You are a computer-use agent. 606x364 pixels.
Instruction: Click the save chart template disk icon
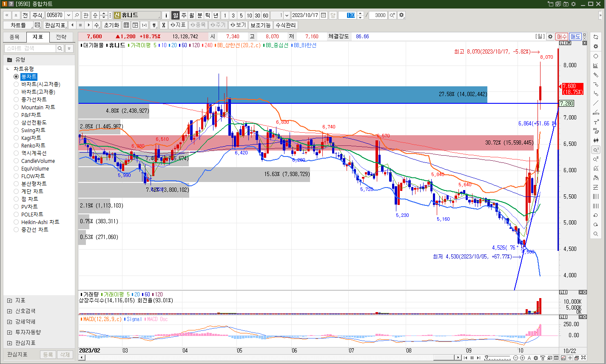pos(37,25)
